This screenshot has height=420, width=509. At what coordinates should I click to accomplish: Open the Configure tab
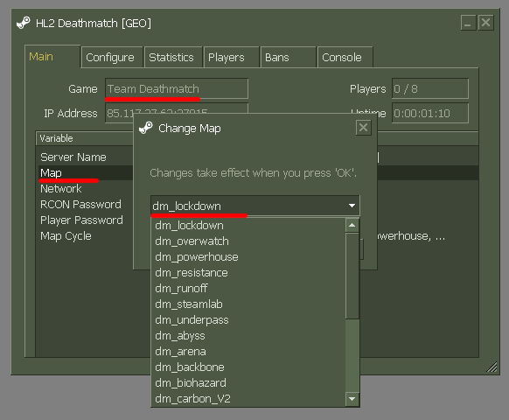112,57
